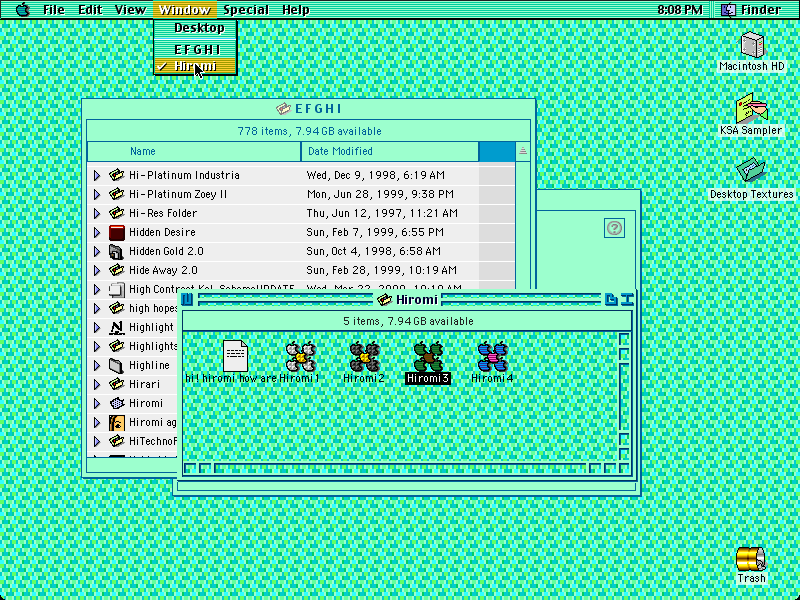Image resolution: width=800 pixels, height=600 pixels.
Task: Expand the Hi-Res Folder row
Action: coord(97,213)
